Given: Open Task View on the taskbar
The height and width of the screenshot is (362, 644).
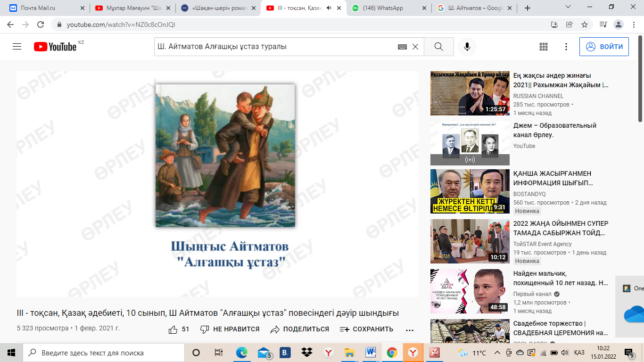Looking at the screenshot, I should (218, 353).
